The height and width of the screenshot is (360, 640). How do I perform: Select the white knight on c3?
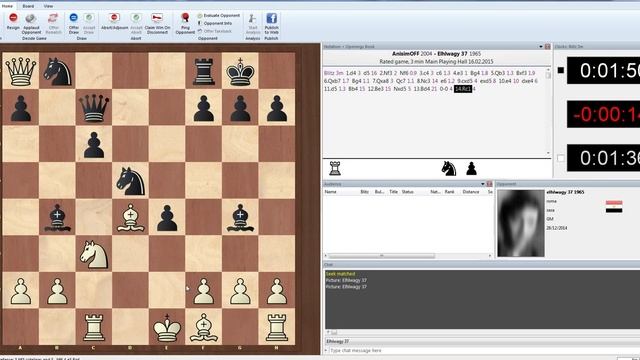pyautogui.click(x=94, y=254)
